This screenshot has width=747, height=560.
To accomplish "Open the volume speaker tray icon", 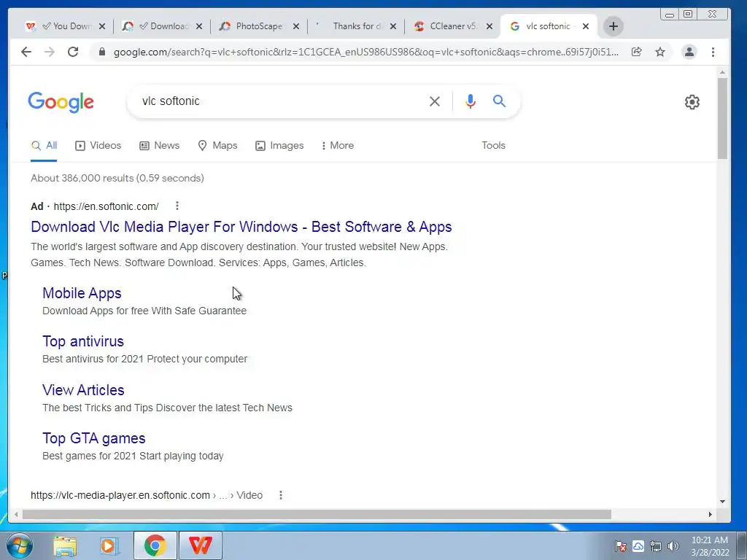I will tap(673, 546).
